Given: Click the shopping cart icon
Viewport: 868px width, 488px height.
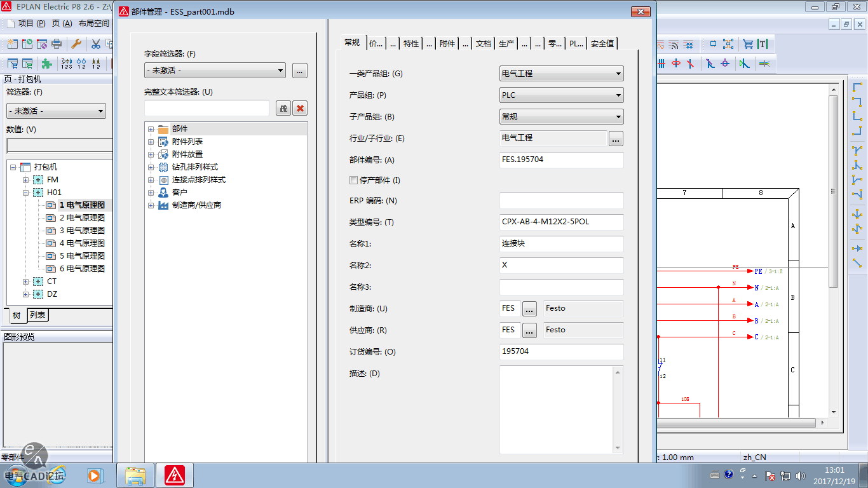Looking at the screenshot, I should tap(748, 44).
